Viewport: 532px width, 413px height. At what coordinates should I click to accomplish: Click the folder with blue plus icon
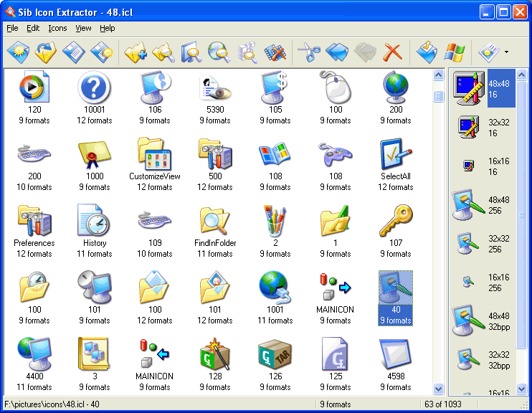pyautogui.click(x=136, y=52)
